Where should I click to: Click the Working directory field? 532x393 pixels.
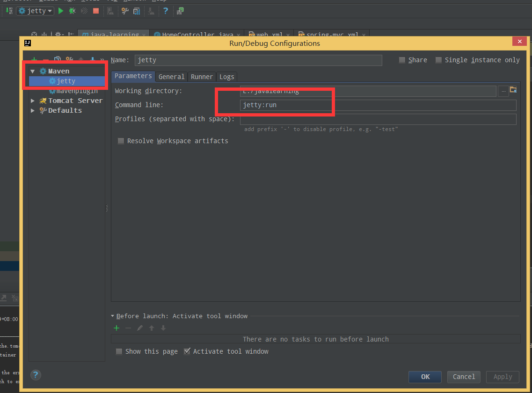[368, 91]
